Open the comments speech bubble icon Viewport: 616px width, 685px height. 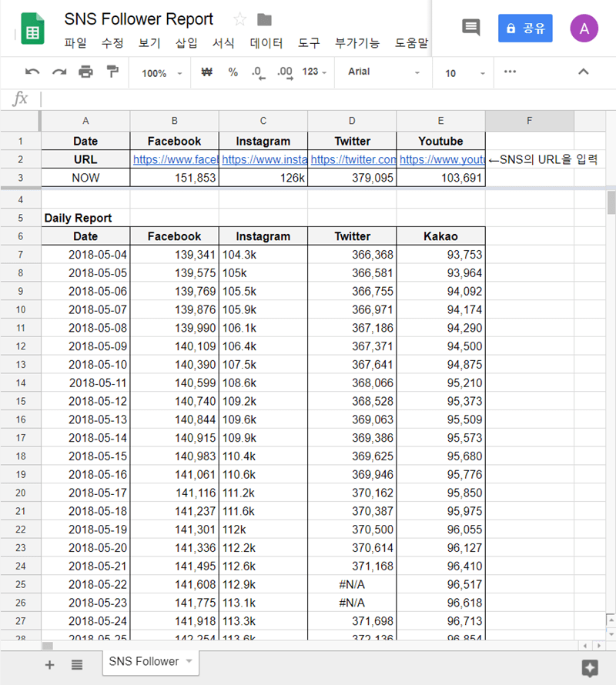tap(470, 28)
